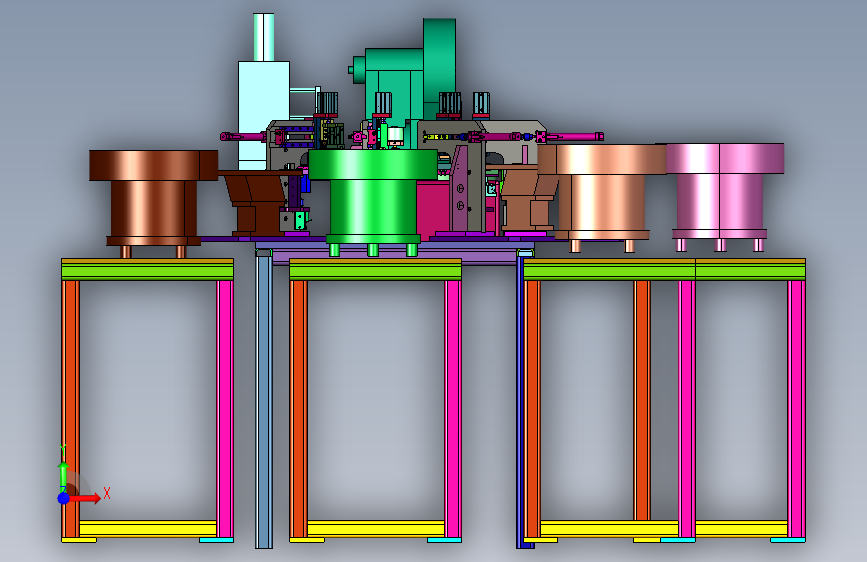Select the magenta air cylinder rod at top right

(x=572, y=136)
